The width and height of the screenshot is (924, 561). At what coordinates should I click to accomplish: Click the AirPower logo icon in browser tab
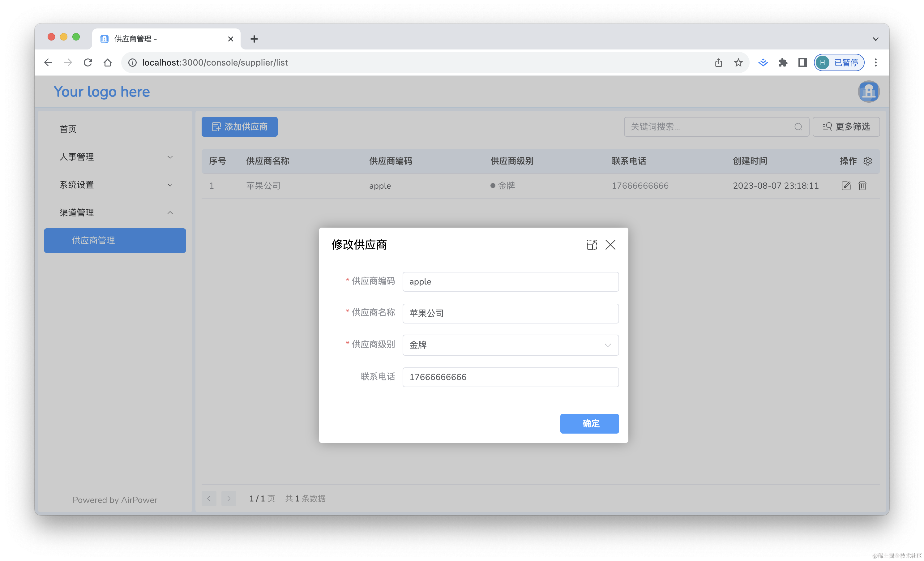tap(104, 38)
